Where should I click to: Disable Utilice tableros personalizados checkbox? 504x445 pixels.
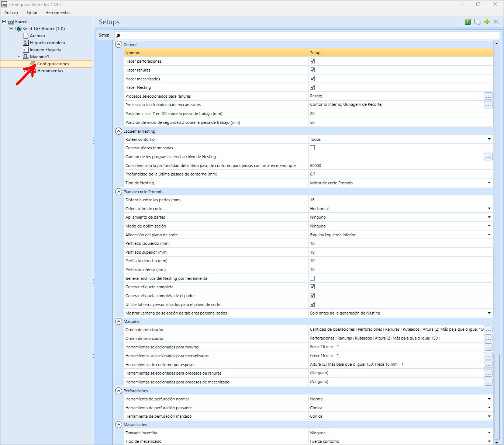(313, 305)
